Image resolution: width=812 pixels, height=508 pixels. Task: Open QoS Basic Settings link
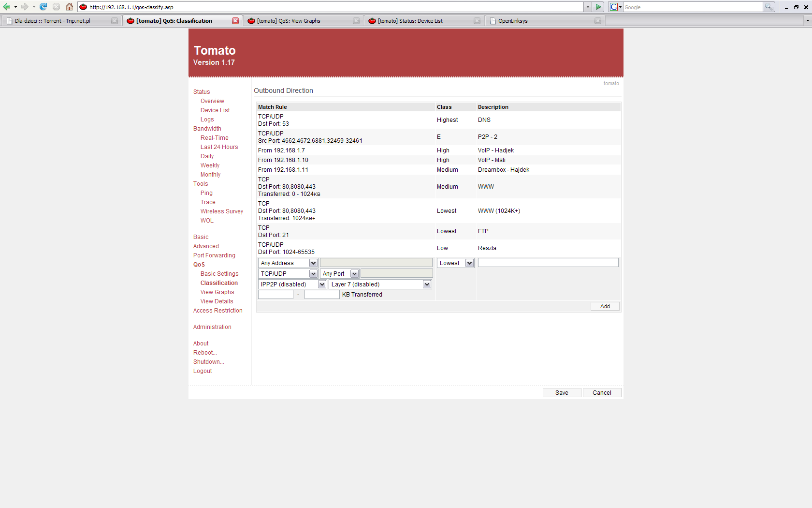coord(219,274)
